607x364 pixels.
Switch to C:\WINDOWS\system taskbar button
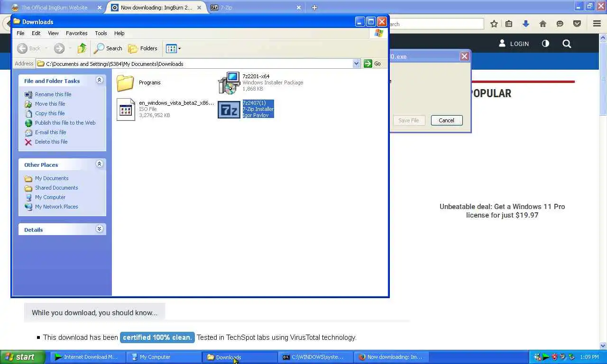coord(316,357)
